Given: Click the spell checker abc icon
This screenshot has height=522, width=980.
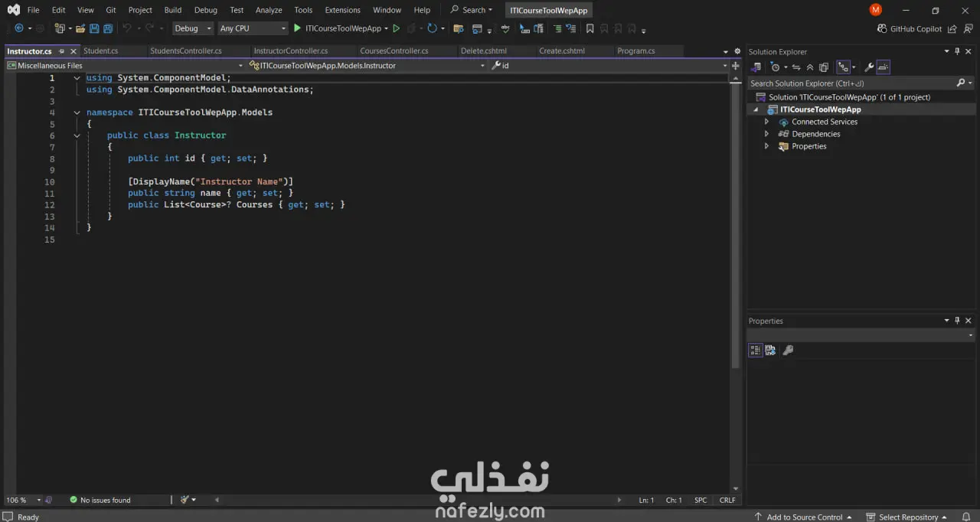Looking at the screenshot, I should click(x=505, y=28).
